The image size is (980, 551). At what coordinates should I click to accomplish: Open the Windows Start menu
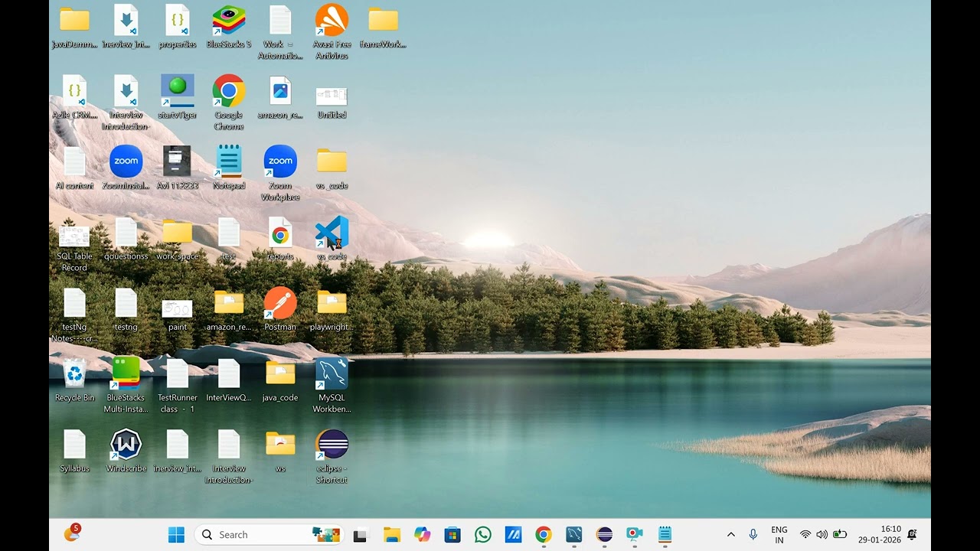(176, 535)
